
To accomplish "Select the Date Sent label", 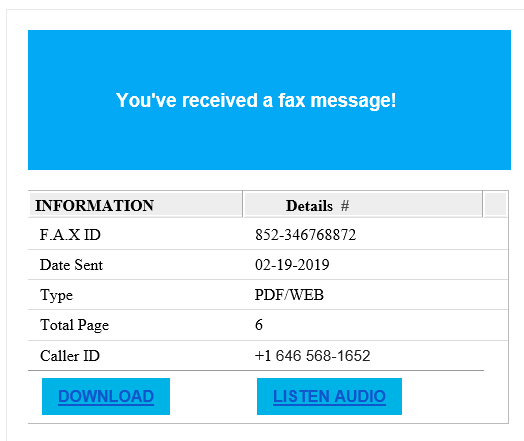I will tap(71, 265).
